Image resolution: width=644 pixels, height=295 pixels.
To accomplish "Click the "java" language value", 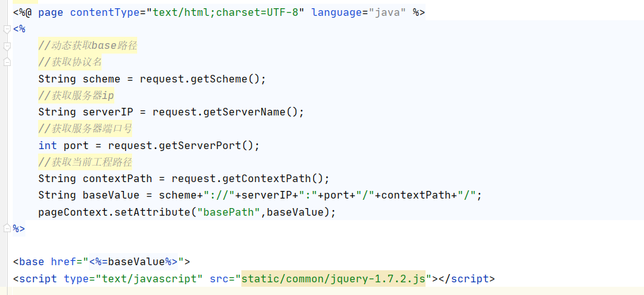I will pyautogui.click(x=387, y=13).
